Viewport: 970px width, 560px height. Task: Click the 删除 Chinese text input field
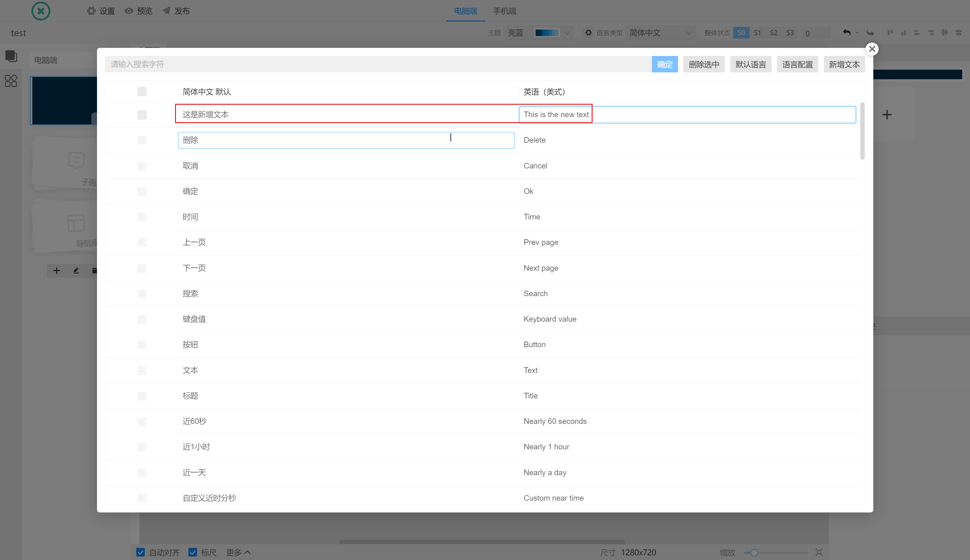coord(346,140)
